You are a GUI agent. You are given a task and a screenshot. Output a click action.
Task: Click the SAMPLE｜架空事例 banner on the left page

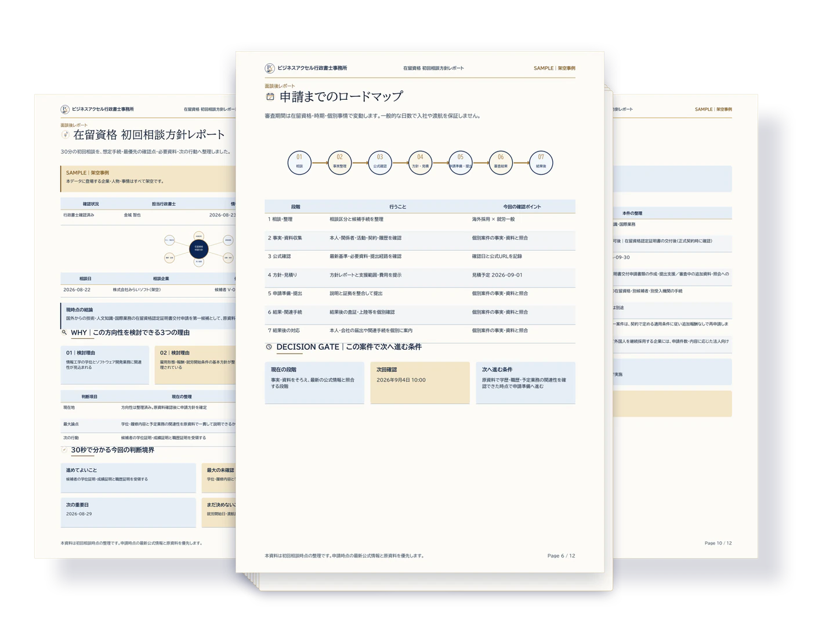click(x=149, y=179)
